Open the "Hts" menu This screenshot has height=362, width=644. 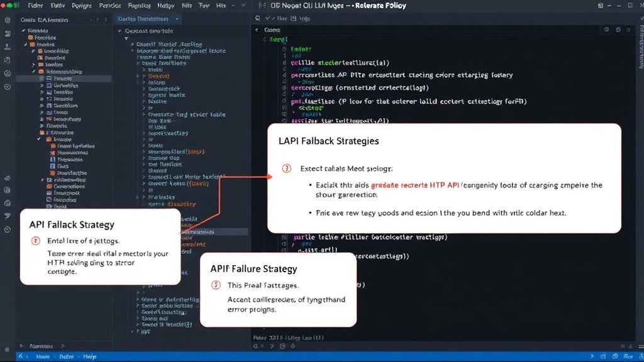point(221,6)
